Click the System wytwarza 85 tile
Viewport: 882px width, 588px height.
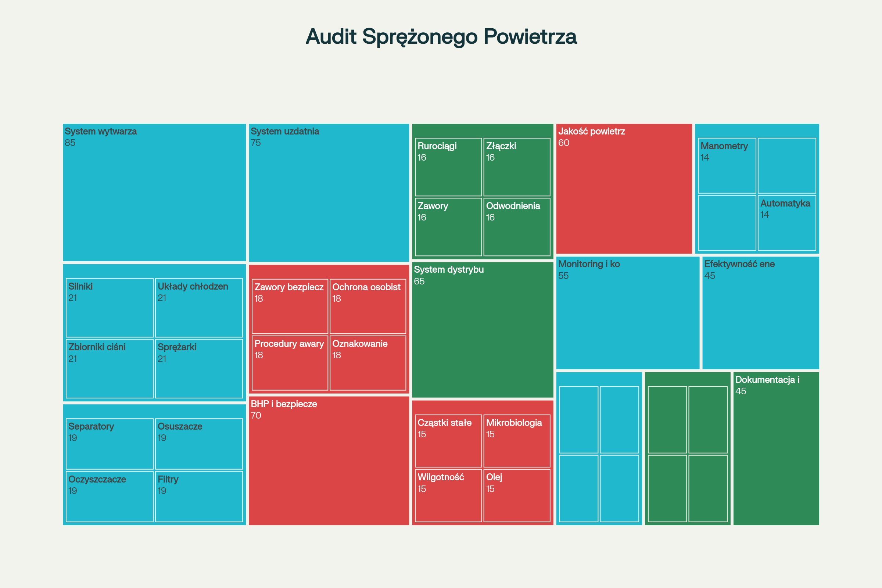(154, 192)
